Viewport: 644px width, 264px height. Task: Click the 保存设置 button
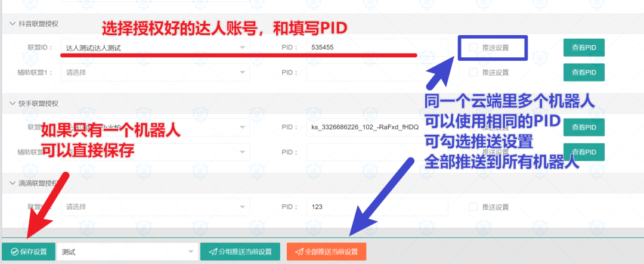(x=29, y=251)
